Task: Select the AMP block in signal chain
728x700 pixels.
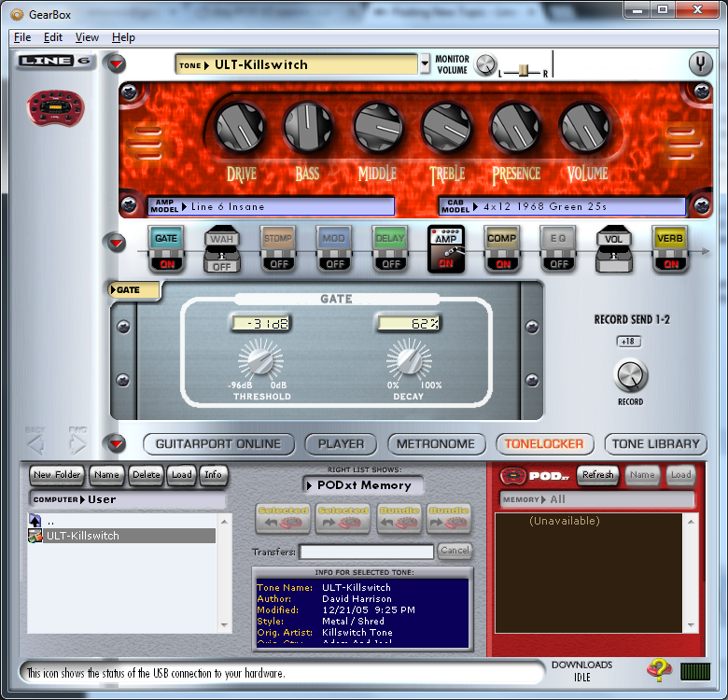Action: [x=446, y=247]
